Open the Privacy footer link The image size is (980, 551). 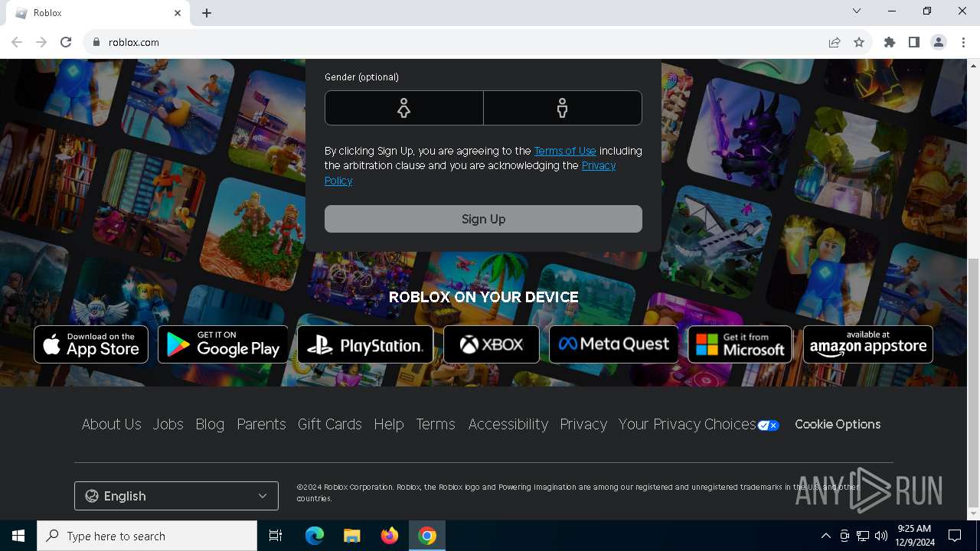(x=583, y=424)
